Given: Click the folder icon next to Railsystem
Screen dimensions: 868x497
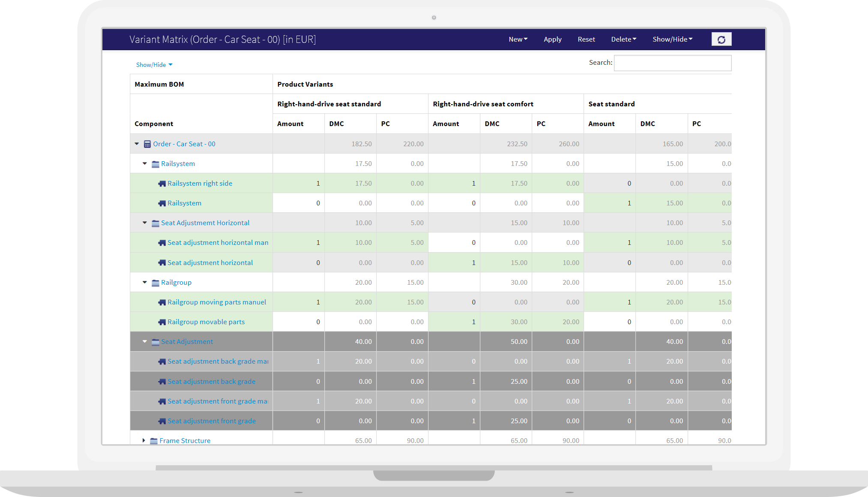Looking at the screenshot, I should click(x=155, y=163).
